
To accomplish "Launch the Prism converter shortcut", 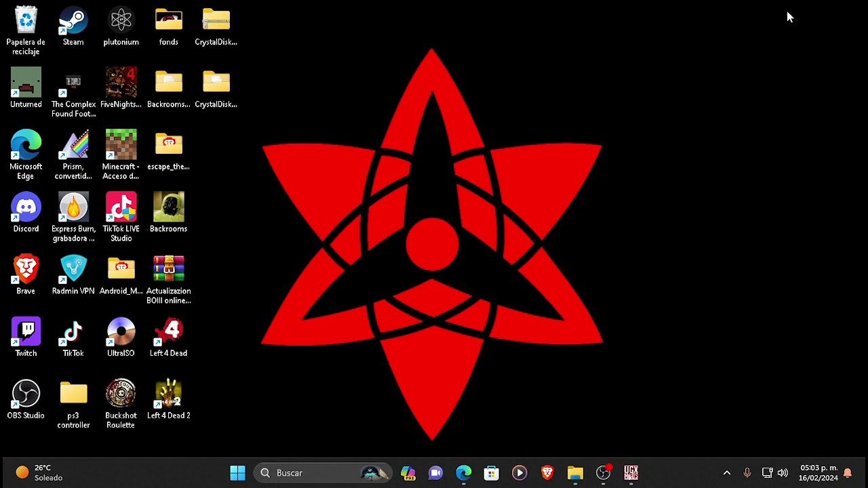I will [73, 145].
